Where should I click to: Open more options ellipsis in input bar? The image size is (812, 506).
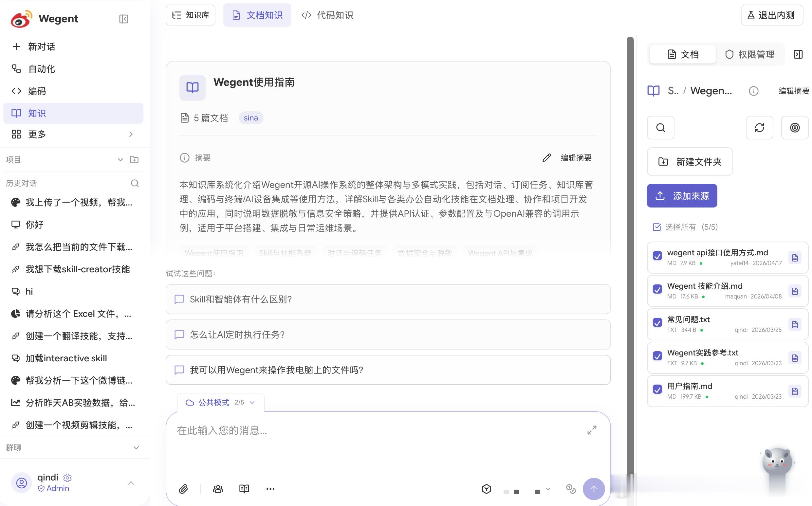(270, 489)
